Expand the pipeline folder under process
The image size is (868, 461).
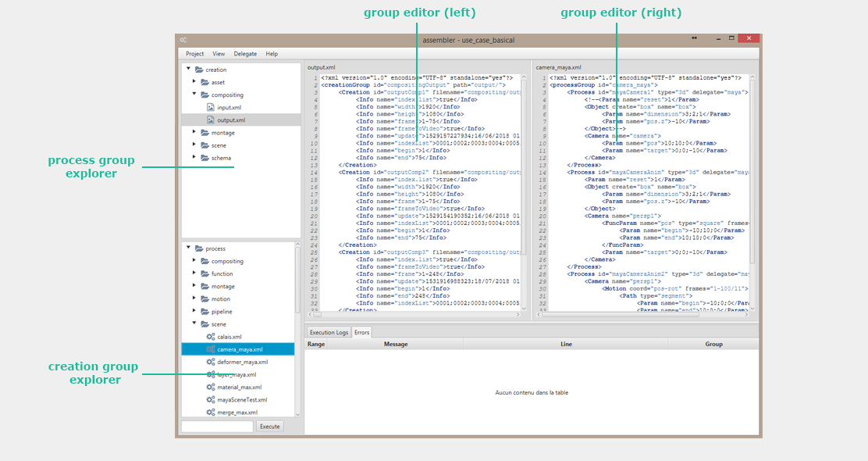point(194,311)
